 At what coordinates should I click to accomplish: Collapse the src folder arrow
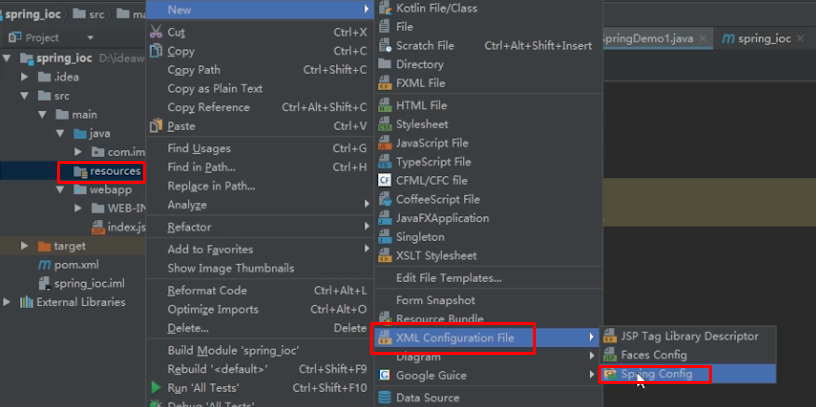coord(24,96)
